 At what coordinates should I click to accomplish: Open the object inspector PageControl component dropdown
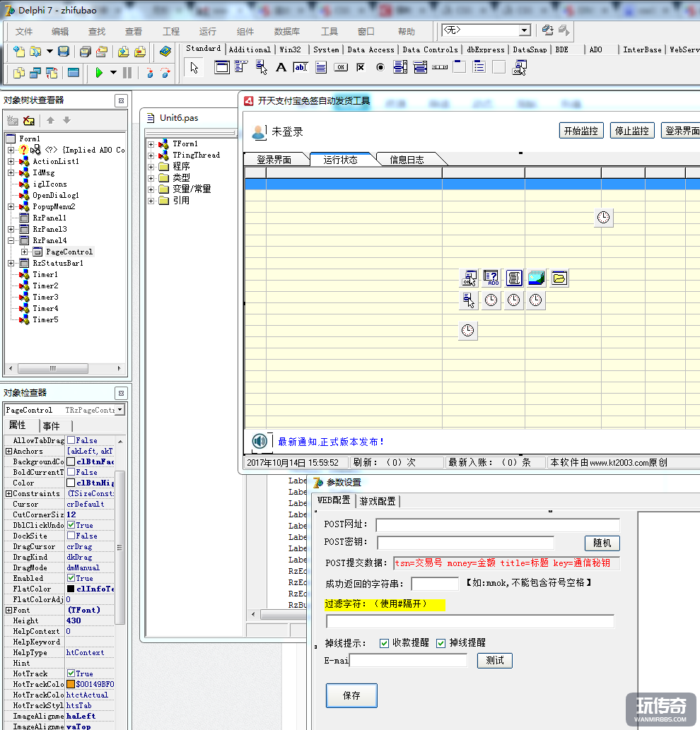tap(120, 411)
